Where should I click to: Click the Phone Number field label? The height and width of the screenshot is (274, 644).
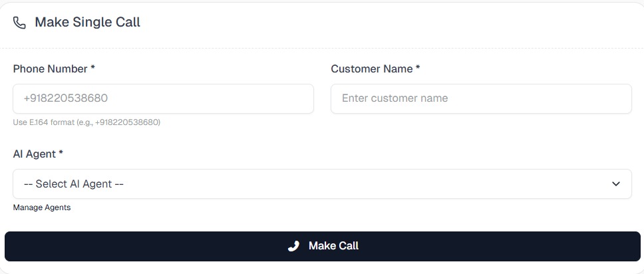pos(51,68)
